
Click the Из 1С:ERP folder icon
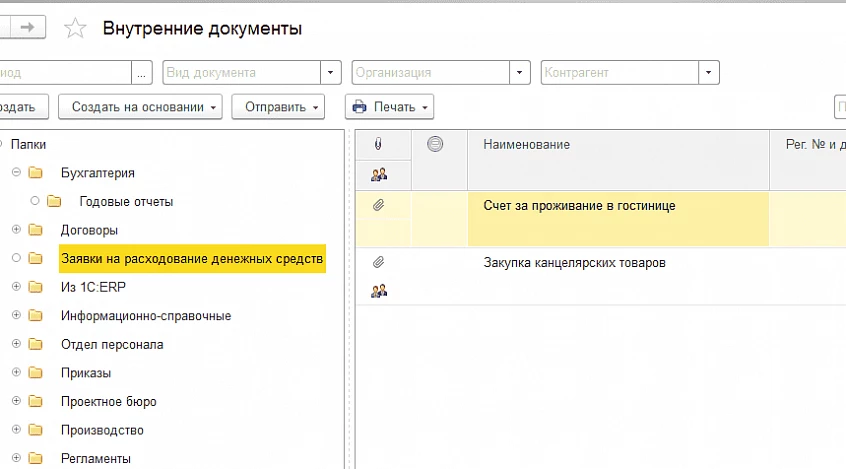[36, 287]
